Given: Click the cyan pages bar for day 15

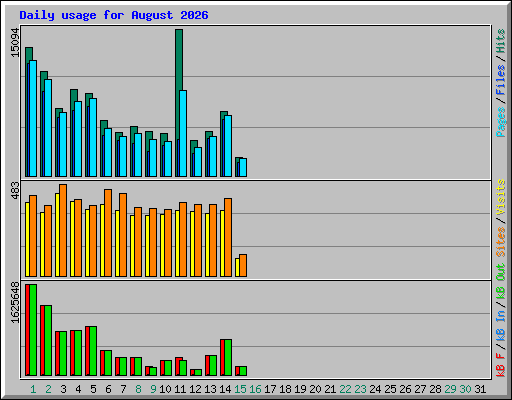Looking at the screenshot, I should tap(243, 167).
